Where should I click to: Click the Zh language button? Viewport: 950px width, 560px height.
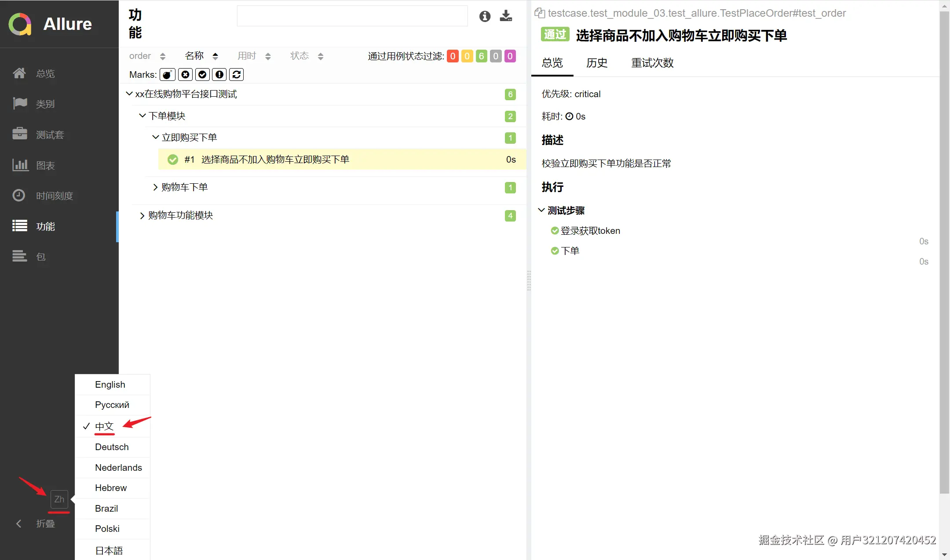[x=59, y=499]
